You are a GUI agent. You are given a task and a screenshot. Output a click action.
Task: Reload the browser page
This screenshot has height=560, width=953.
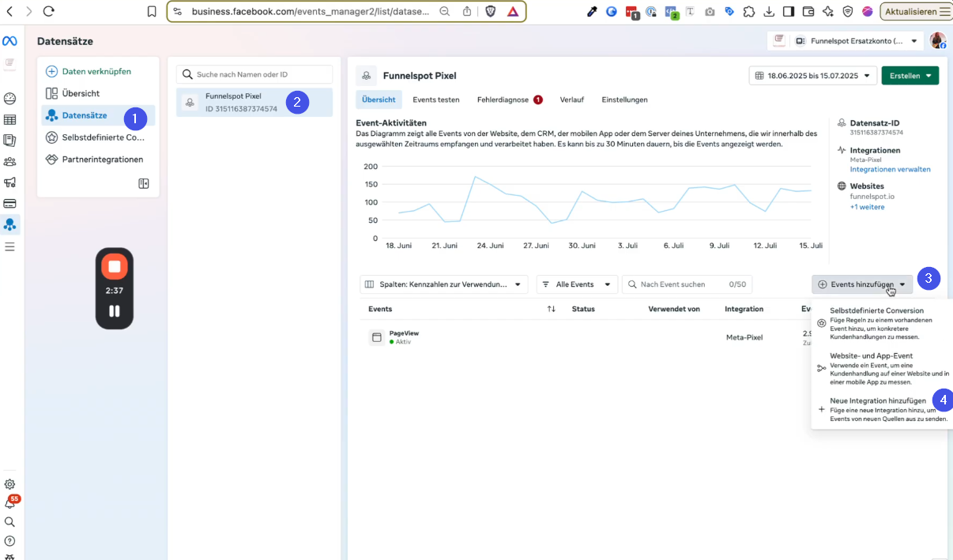pyautogui.click(x=49, y=11)
